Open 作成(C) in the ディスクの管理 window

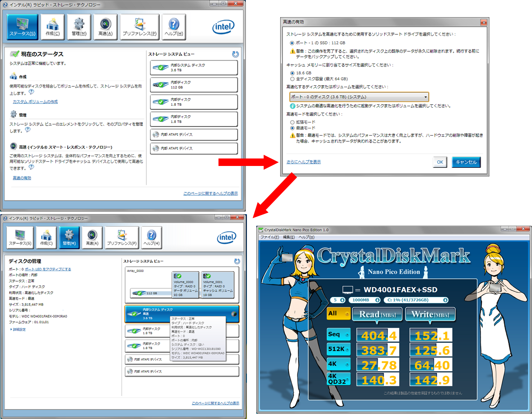click(46, 238)
